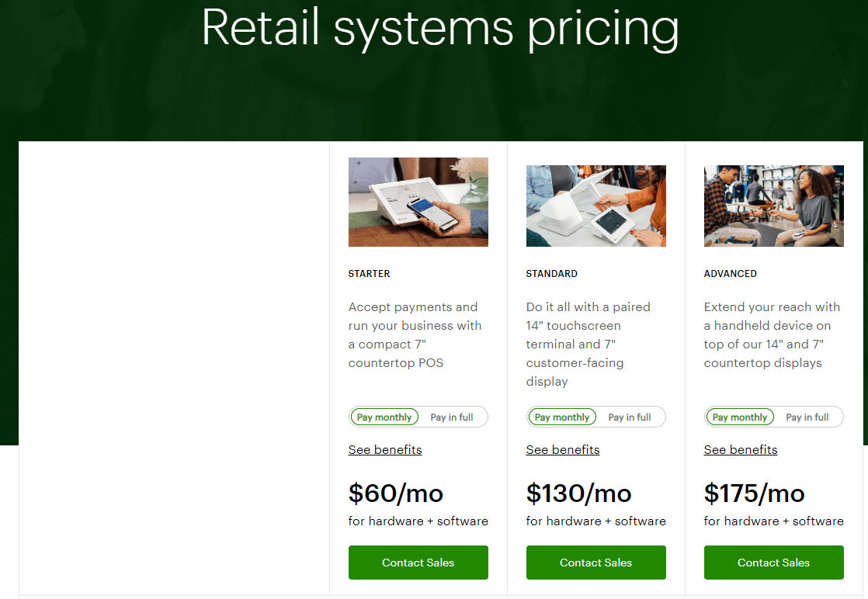Click Contact Sales for the Standard plan
868x599 pixels.
tap(595, 563)
